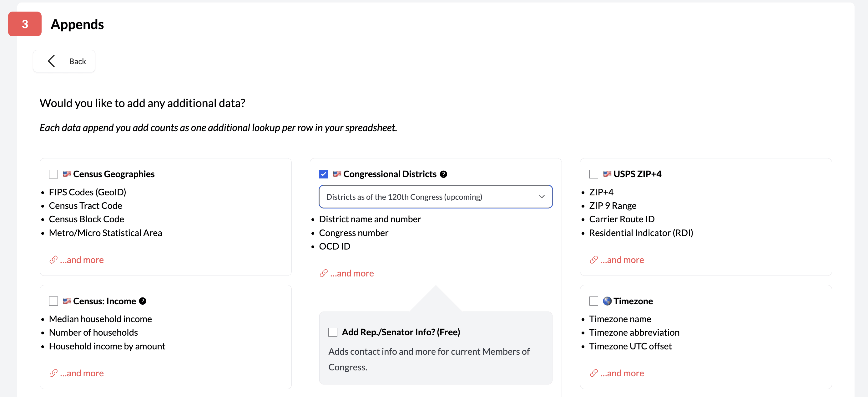Image resolution: width=868 pixels, height=397 pixels.
Task: Enable the Census Geographies checkbox
Action: (x=53, y=174)
